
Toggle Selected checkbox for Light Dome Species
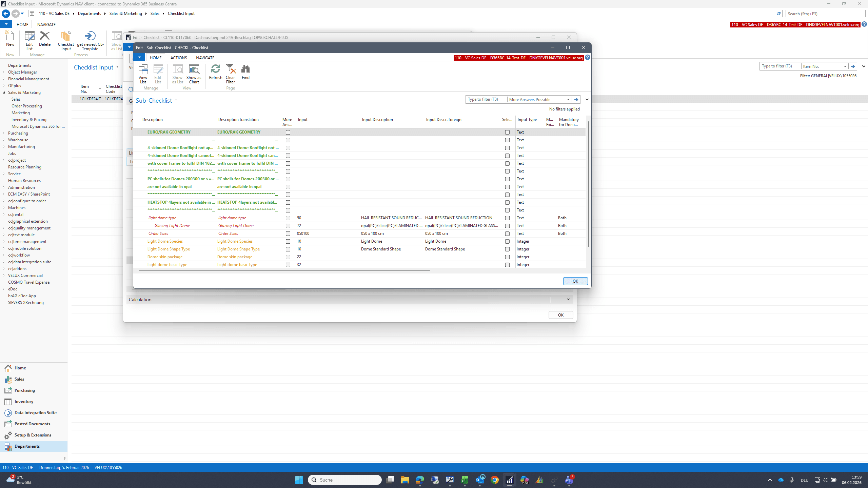point(507,241)
